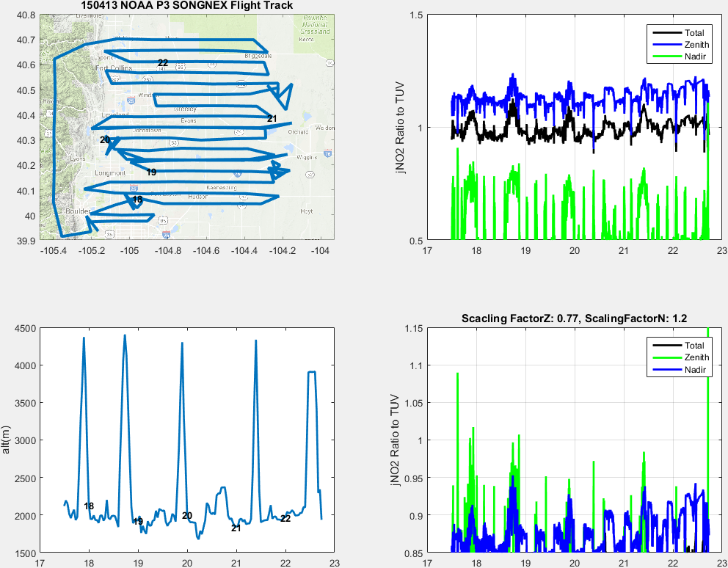This screenshot has height=568, width=728.
Task: Click the Scaling Factor title of bottom-right plot
Action: [573, 318]
